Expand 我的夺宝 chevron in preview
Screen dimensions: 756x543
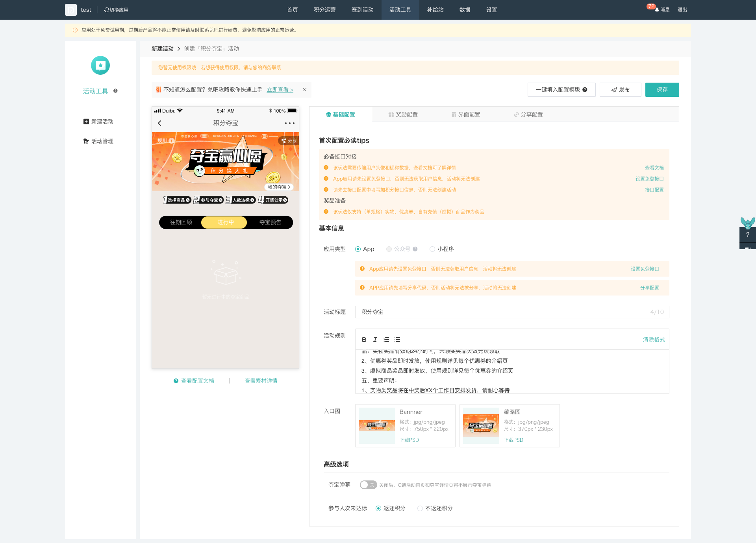click(289, 187)
